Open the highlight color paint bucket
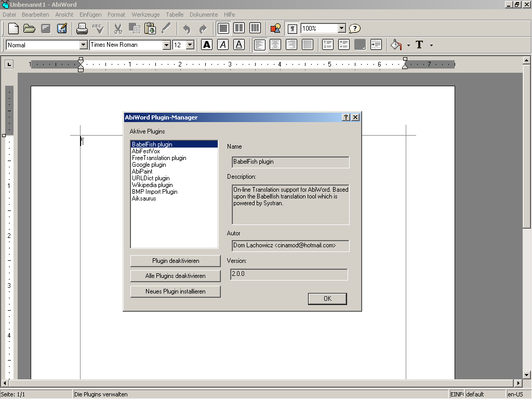The image size is (532, 399). pyautogui.click(x=396, y=45)
